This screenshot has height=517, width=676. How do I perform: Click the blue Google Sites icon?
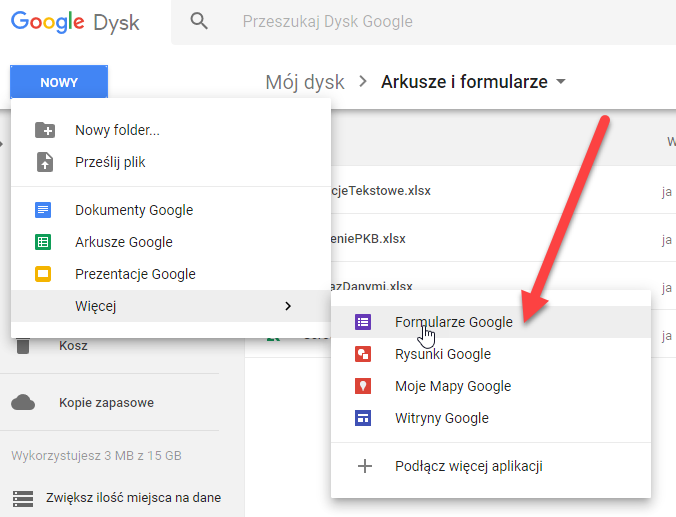[x=363, y=418]
